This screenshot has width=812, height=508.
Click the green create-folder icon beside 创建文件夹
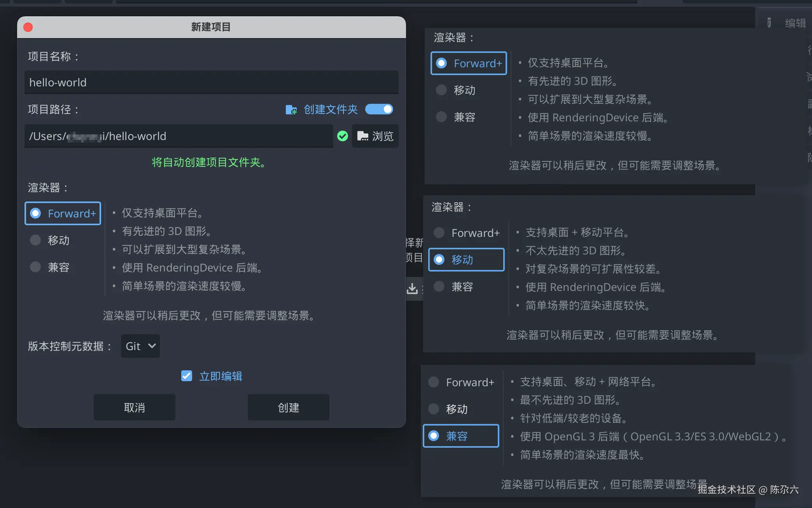(291, 109)
